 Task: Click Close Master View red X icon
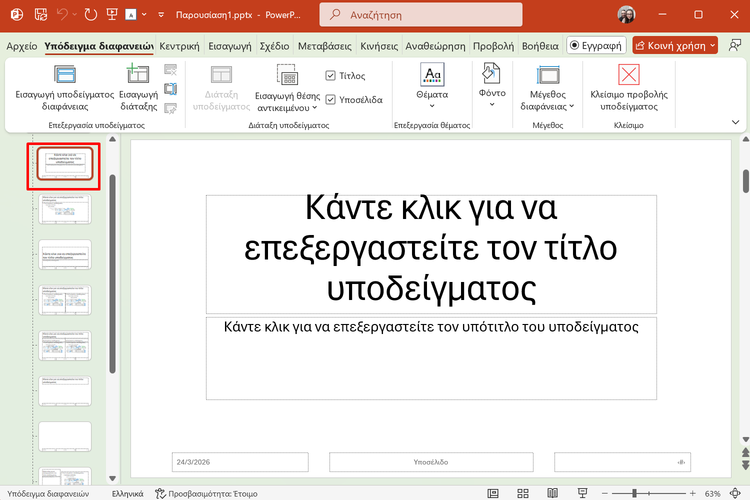[629, 75]
